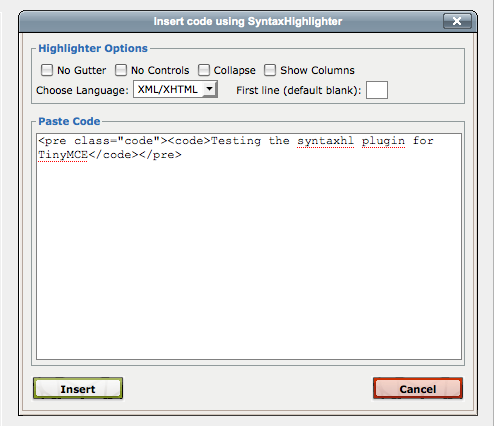The height and width of the screenshot is (426, 494).
Task: Toggle the Collapse checkbox
Action: tap(204, 70)
